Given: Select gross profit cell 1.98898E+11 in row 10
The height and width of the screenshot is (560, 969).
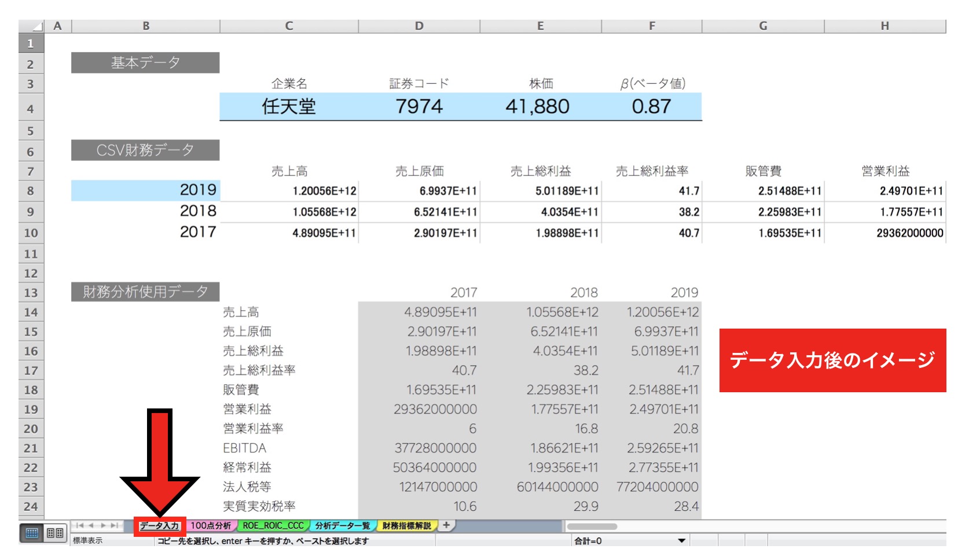Looking at the screenshot, I should [x=541, y=233].
